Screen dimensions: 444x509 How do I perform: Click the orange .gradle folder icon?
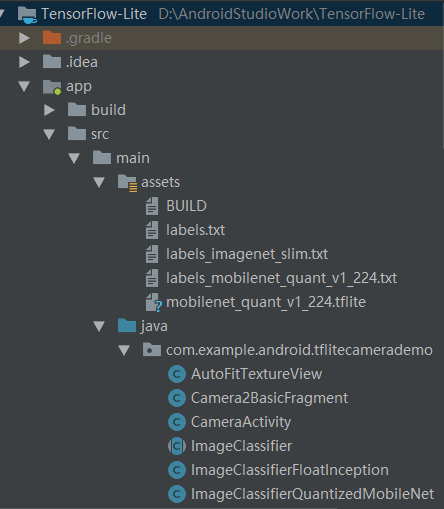52,38
